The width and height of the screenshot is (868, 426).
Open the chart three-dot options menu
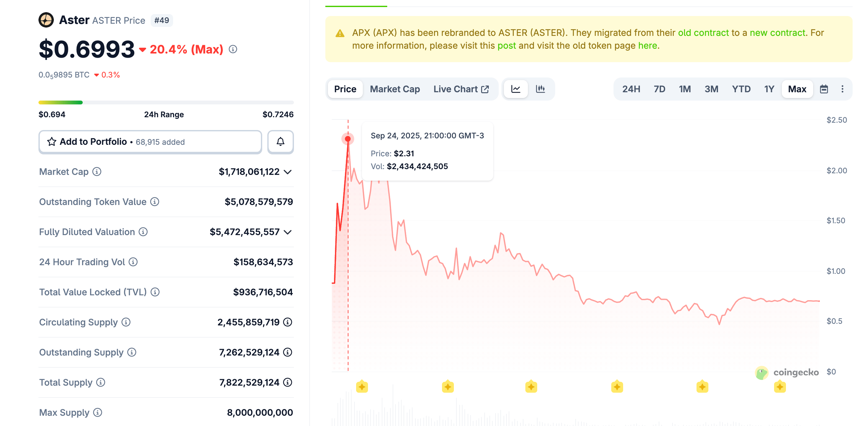(x=842, y=89)
